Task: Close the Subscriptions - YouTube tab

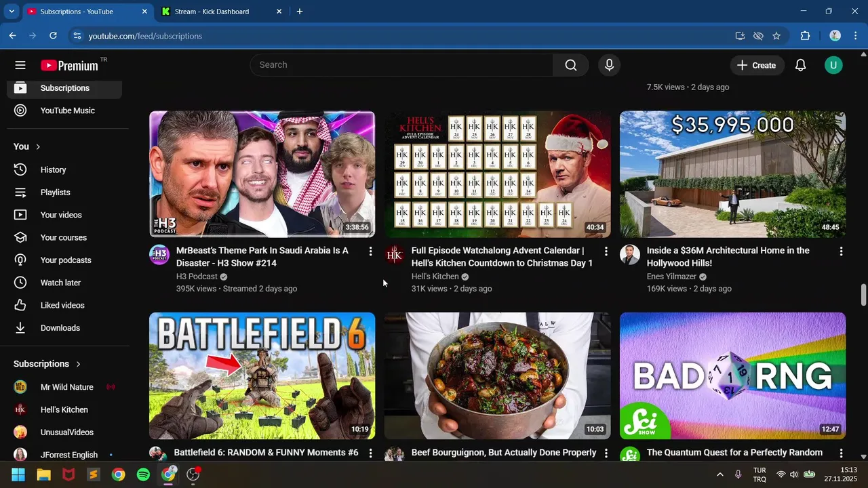Action: (x=144, y=12)
